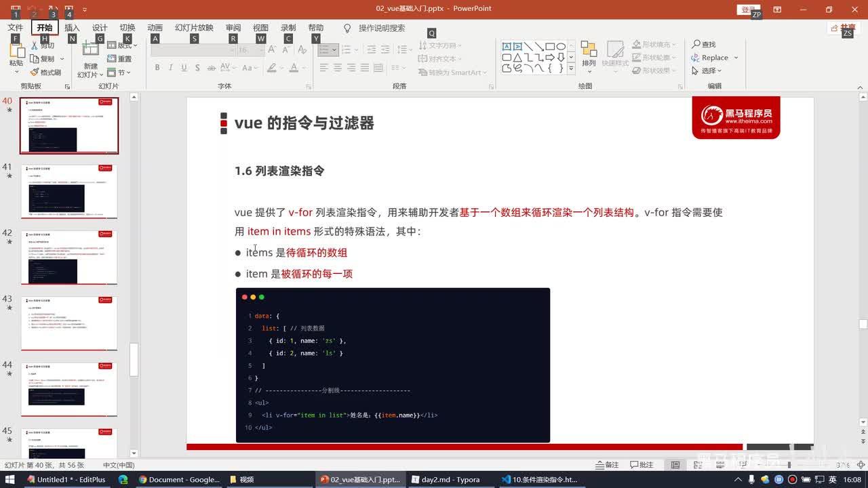Click the Paste icon in clipboard group
The width and height of the screenshot is (868, 488).
point(16,51)
